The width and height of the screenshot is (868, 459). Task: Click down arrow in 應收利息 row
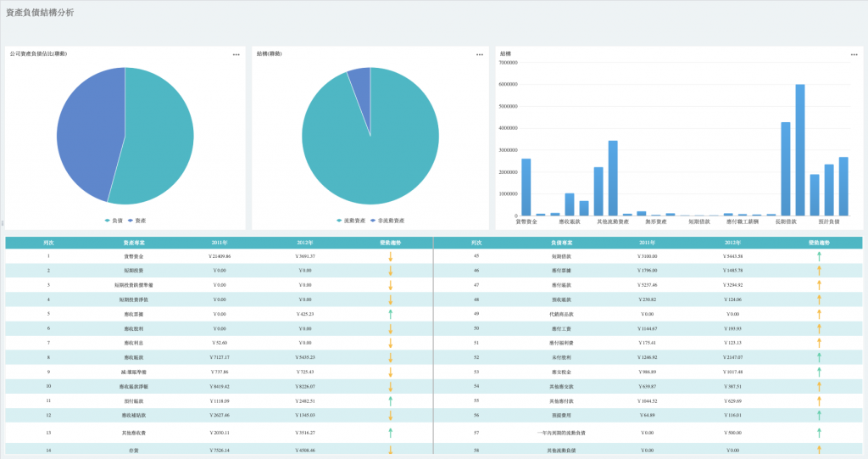(x=390, y=343)
